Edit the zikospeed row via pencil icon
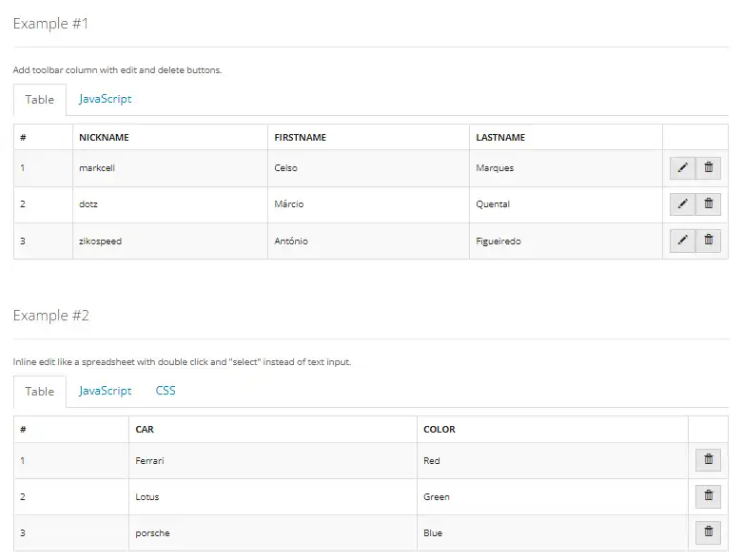Viewport: 743px width, 560px height. [682, 241]
